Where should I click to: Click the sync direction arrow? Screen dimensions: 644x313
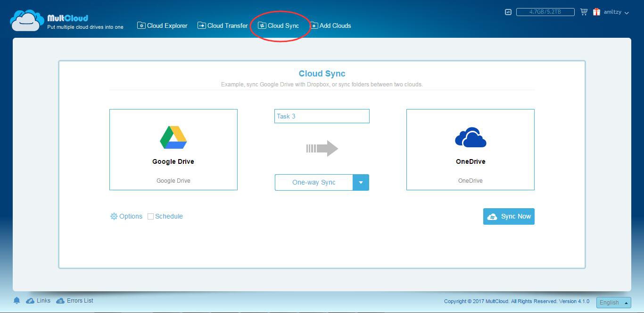pos(322,148)
